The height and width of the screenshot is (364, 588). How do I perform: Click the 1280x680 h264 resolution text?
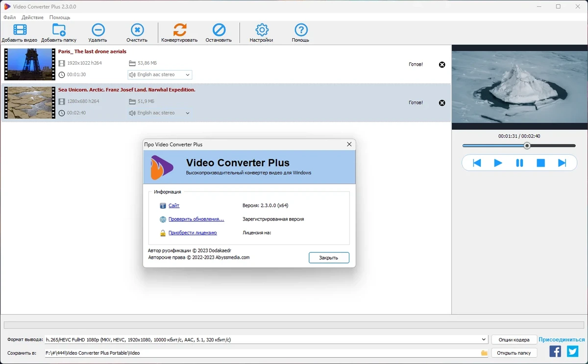[83, 101]
